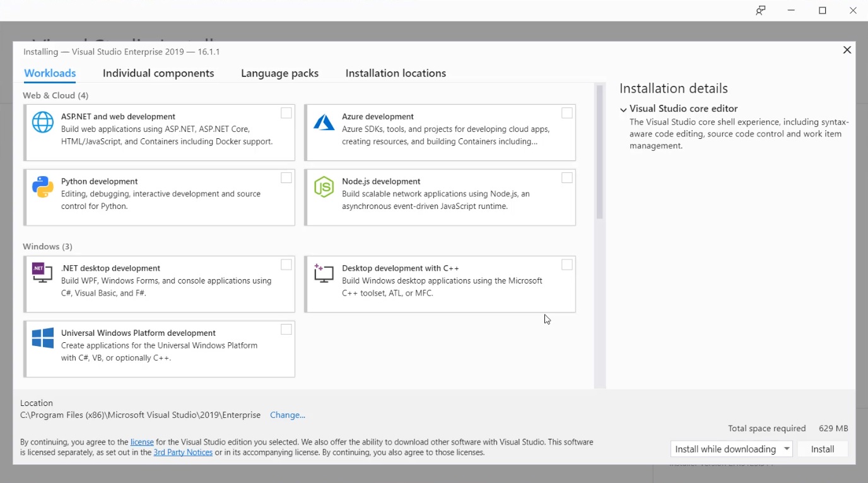Click the .NET desktop development title
The width and height of the screenshot is (868, 483).
click(110, 268)
